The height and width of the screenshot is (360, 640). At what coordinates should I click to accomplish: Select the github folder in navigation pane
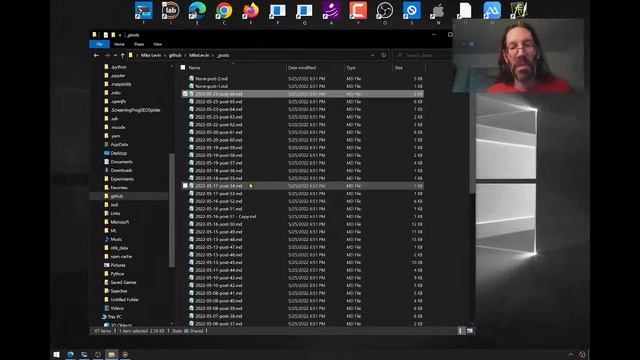117,196
